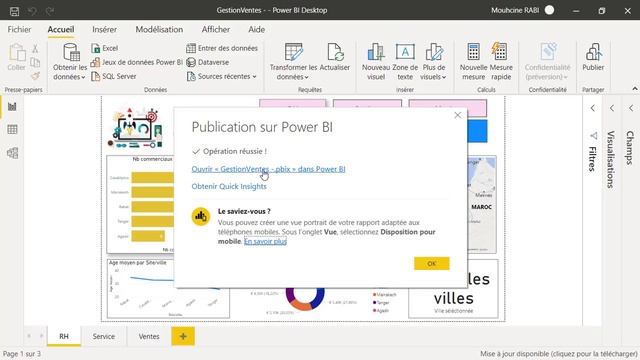Open the Insérer ribbon tab
This screenshot has width=640, height=360.
[104, 29]
